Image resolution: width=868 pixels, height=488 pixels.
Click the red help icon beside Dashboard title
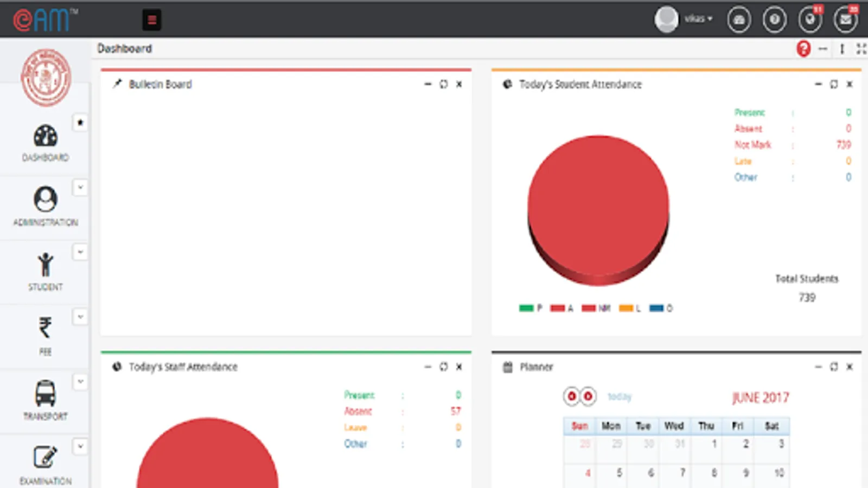pyautogui.click(x=803, y=49)
